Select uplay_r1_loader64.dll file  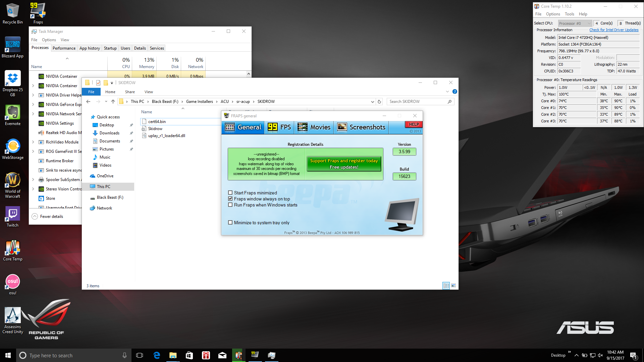click(x=167, y=136)
